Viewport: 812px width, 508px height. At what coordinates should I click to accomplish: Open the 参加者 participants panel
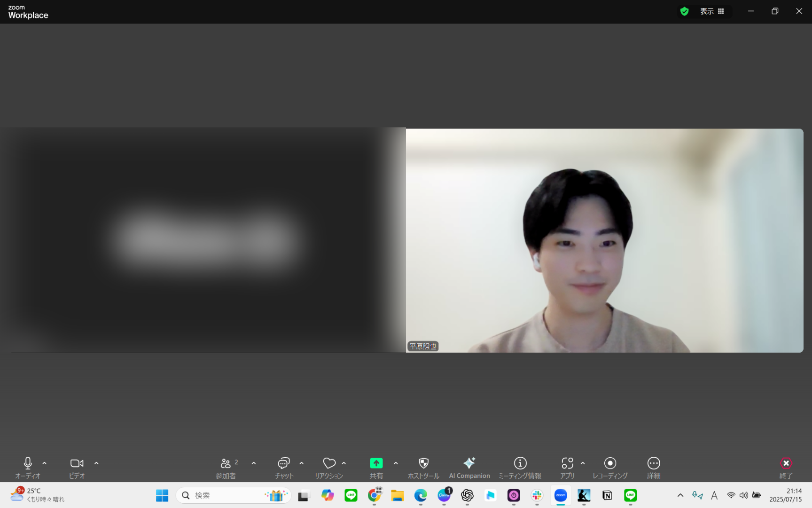coord(226,468)
